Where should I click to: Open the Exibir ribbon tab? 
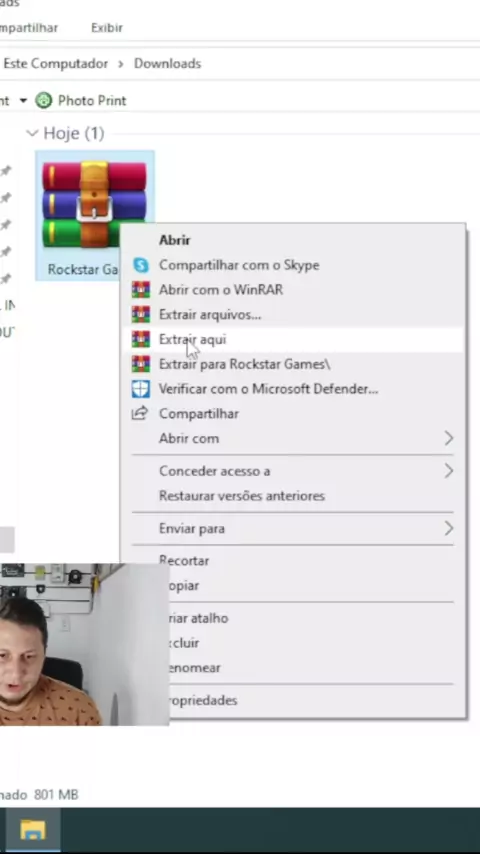click(107, 28)
